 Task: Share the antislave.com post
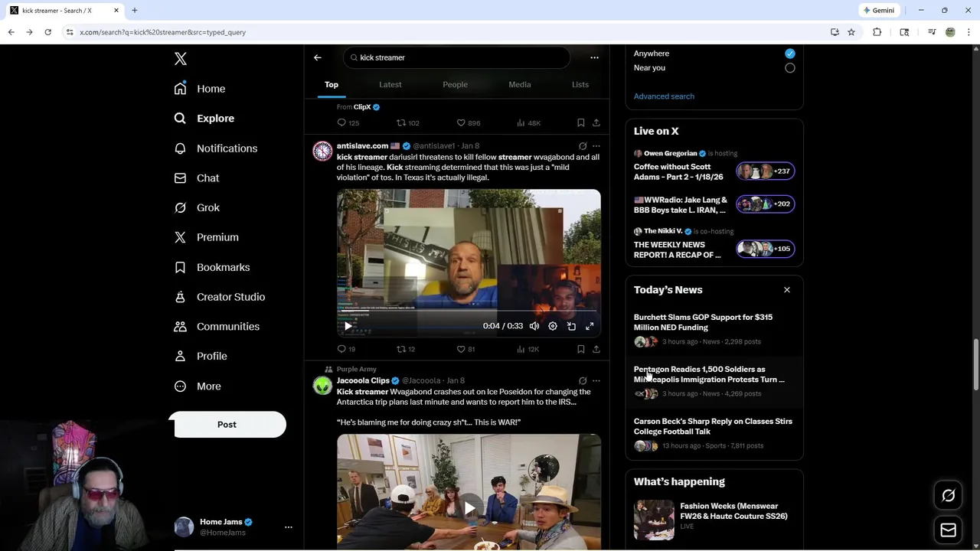pos(596,349)
